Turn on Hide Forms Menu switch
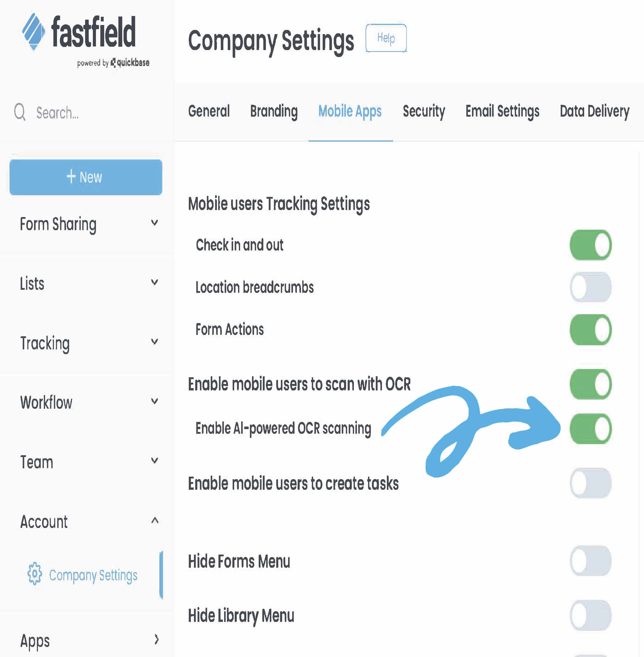 (x=590, y=560)
